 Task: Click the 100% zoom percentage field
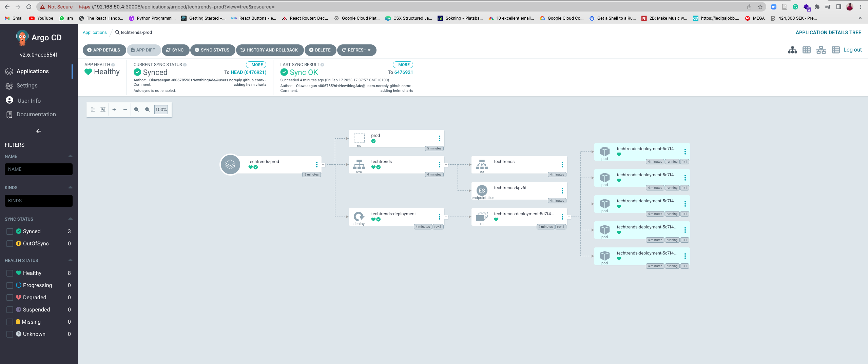(161, 109)
